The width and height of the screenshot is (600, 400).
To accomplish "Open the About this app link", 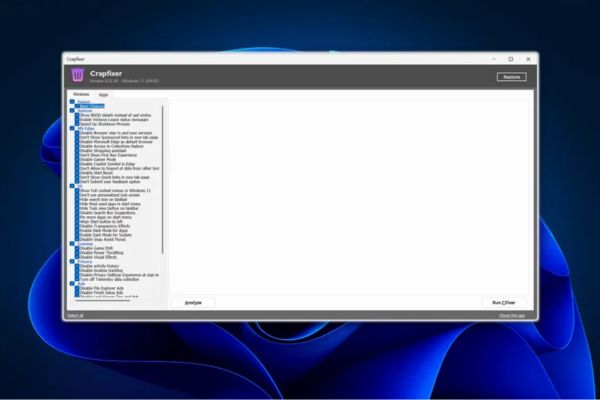I will 512,315.
